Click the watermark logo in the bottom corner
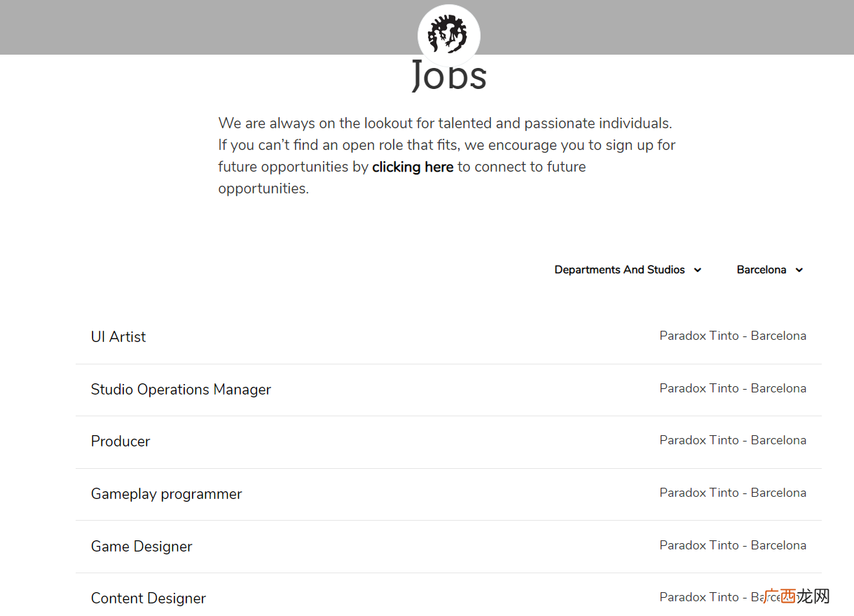Image resolution: width=854 pixels, height=616 pixels. pos(797,596)
